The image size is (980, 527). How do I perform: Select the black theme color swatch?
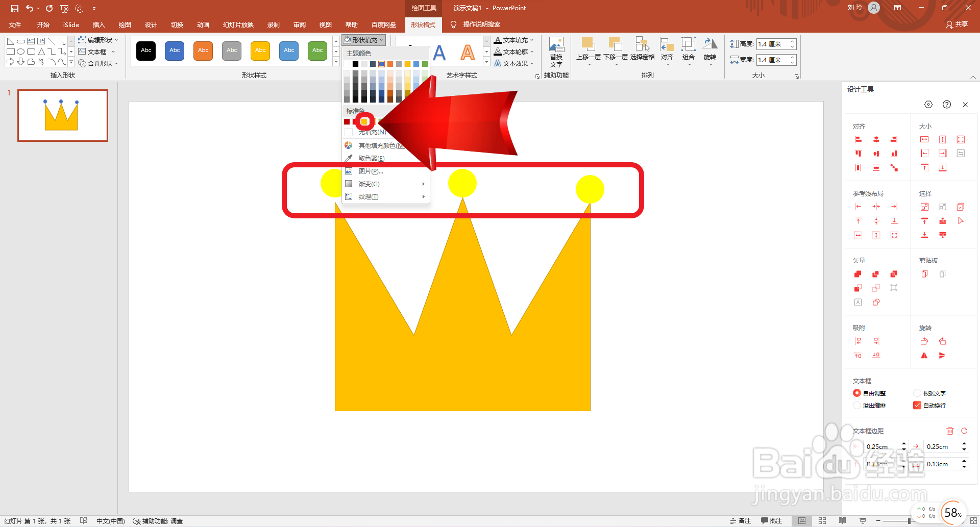356,64
